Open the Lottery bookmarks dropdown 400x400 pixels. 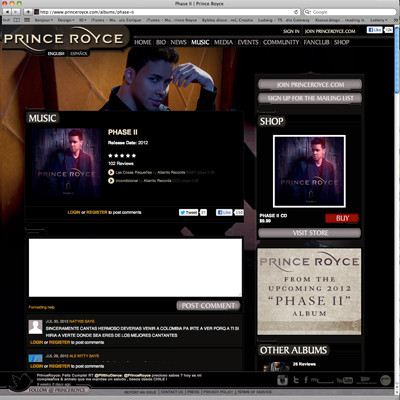coord(379,20)
